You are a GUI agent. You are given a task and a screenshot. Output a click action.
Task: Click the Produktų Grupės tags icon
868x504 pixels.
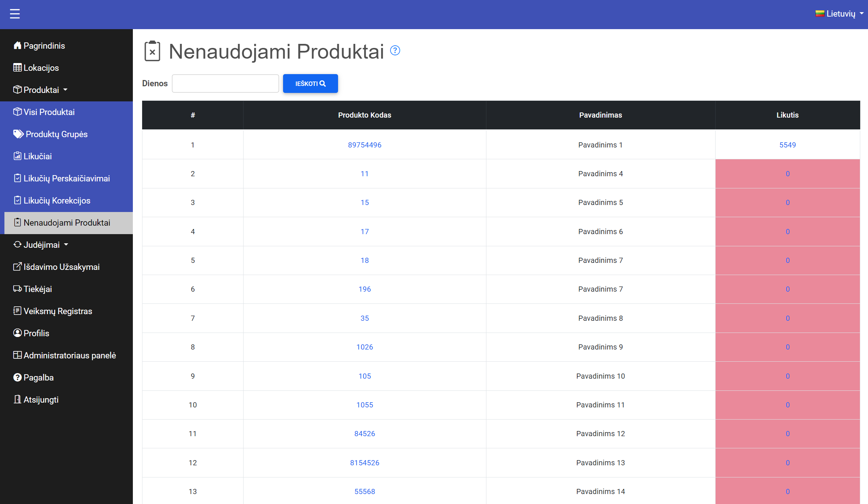(x=18, y=134)
